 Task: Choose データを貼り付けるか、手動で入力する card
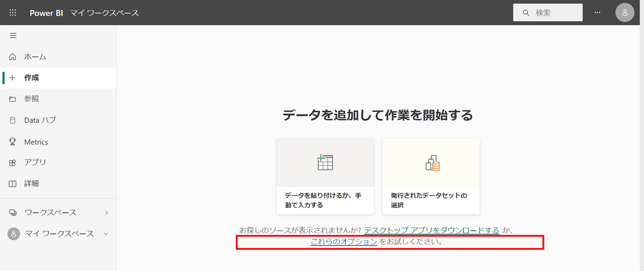point(325,176)
